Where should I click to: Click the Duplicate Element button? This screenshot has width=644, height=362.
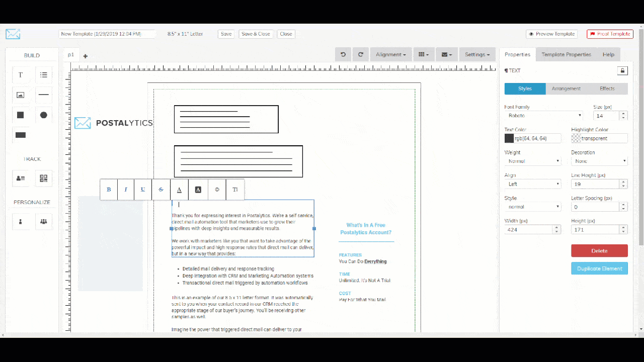tap(599, 268)
